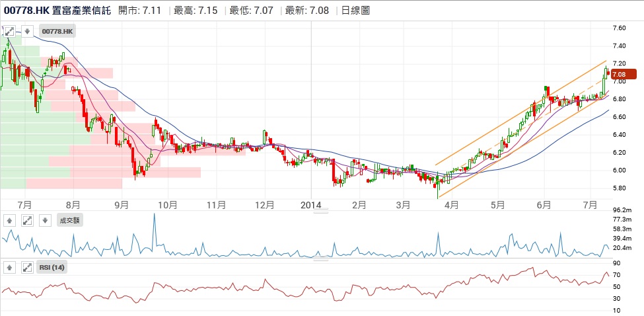Move the RSI (14) panel up

click(x=10, y=268)
